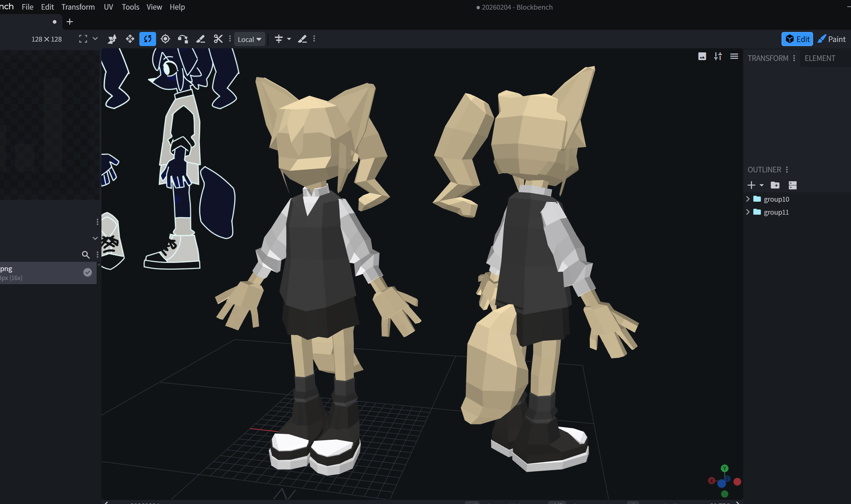Open UV panel options menu
851x504 pixels.
97,222
